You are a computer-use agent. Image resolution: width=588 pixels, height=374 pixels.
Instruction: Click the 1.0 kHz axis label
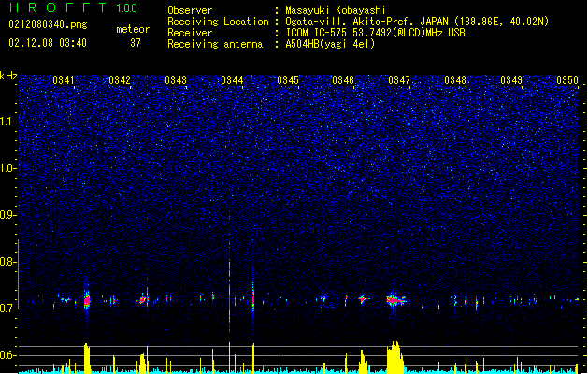[8, 168]
